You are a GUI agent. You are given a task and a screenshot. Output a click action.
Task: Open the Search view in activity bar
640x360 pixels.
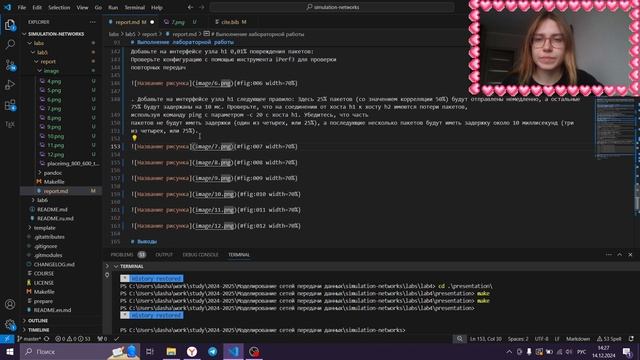tap(10, 44)
